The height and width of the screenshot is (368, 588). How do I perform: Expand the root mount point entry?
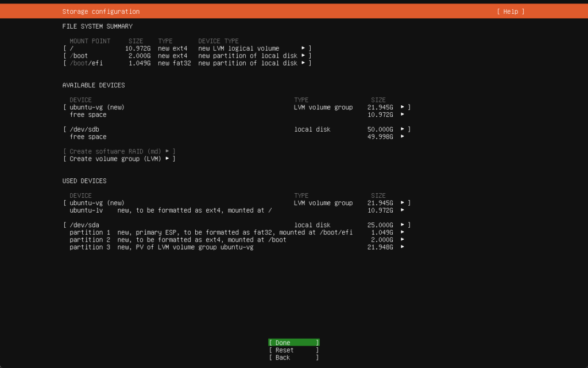point(304,48)
